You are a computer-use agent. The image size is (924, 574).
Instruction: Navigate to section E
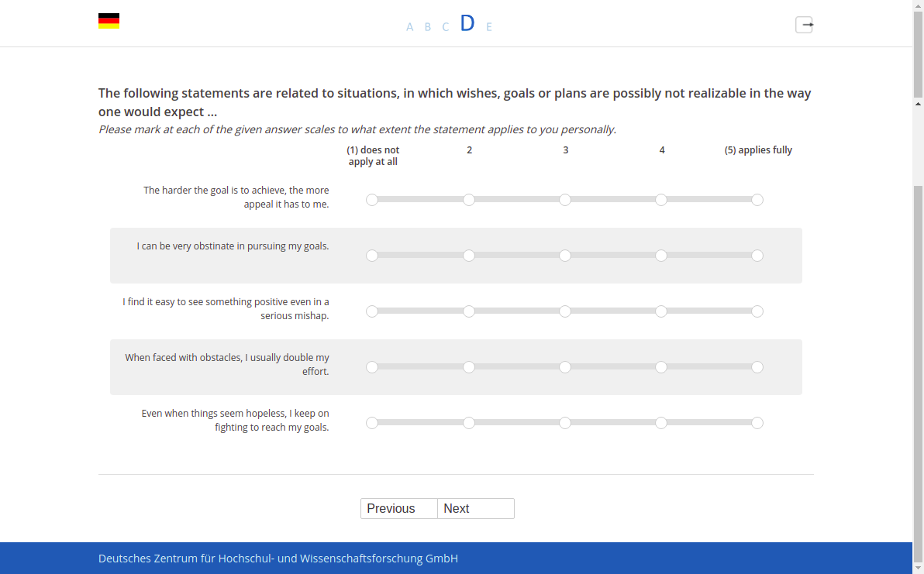click(x=489, y=27)
